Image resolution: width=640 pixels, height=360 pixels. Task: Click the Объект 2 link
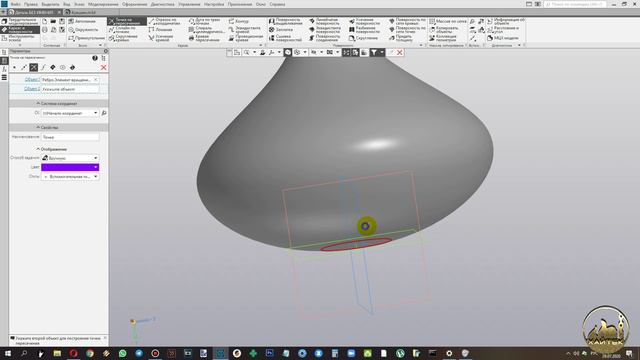coord(32,89)
